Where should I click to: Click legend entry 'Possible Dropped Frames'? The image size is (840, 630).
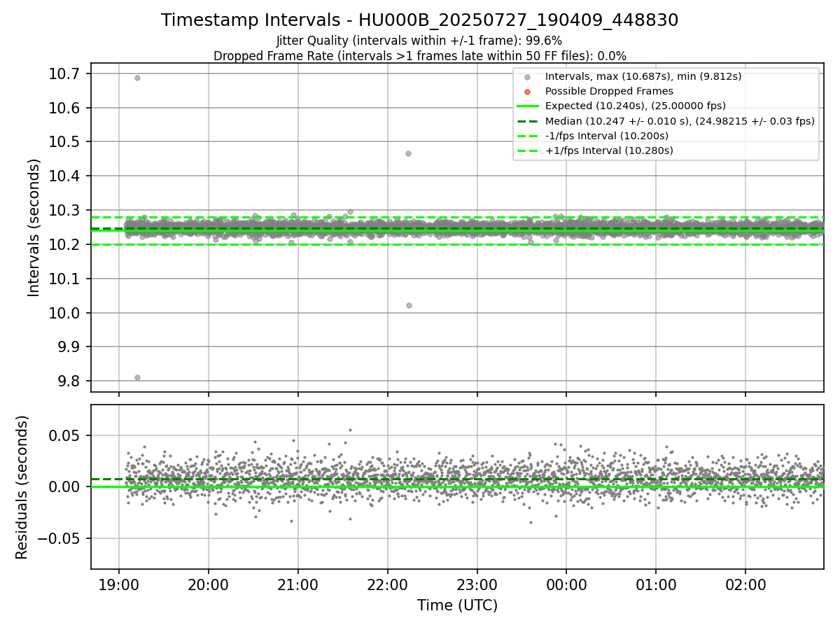tap(609, 91)
